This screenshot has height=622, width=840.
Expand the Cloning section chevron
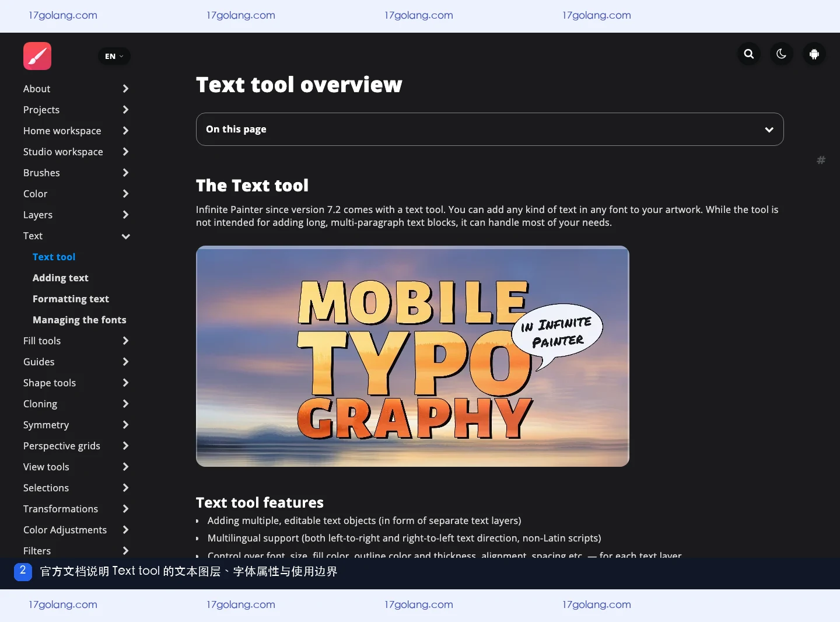pos(125,404)
